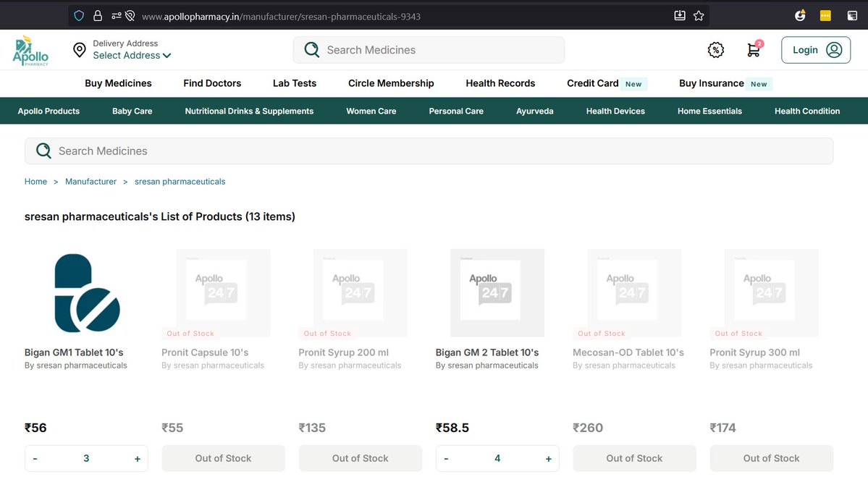Go to Manufacturer breadcrumb

pyautogui.click(x=90, y=182)
